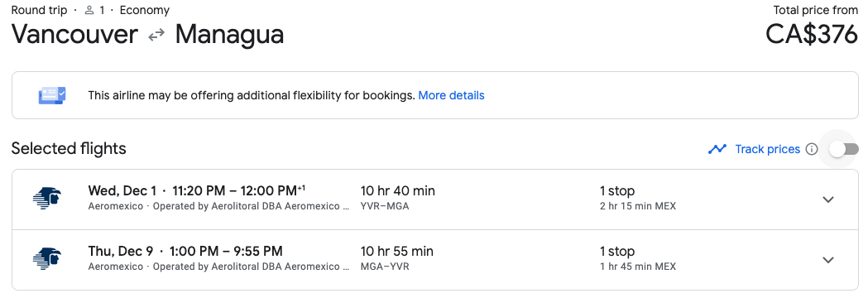This screenshot has height=298, width=868.
Task: Click Aeromexico logo on Dec 9 flight
Action: (47, 259)
